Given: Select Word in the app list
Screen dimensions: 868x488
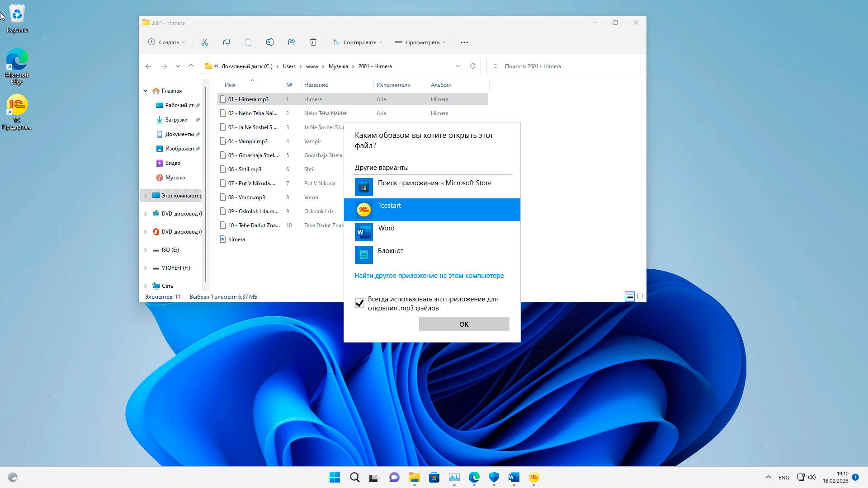Looking at the screenshot, I should coord(432,232).
